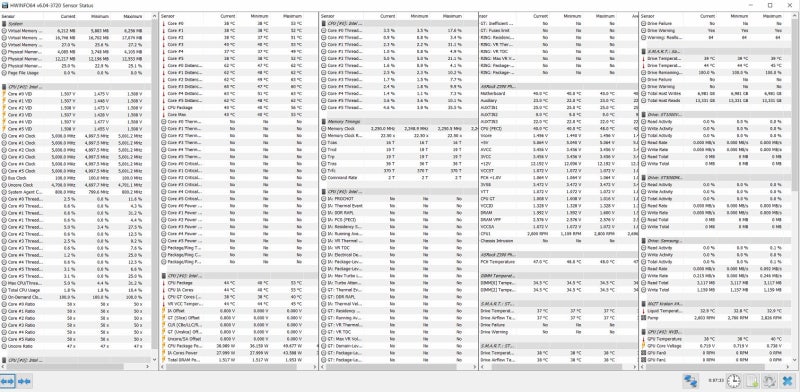This screenshot has height=392, width=800.
Task: Select the Total CPU Usage row
Action: click(x=76, y=290)
